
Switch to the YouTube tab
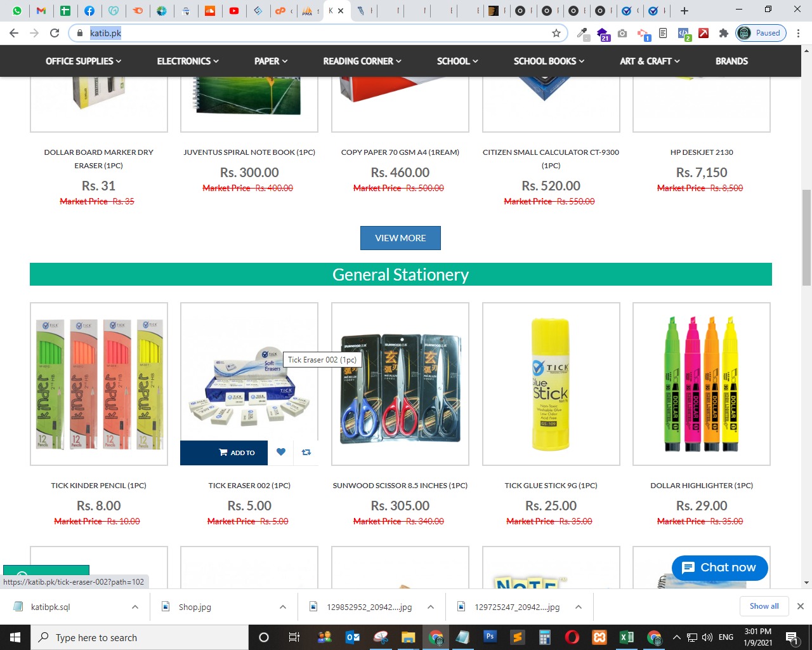tap(234, 11)
